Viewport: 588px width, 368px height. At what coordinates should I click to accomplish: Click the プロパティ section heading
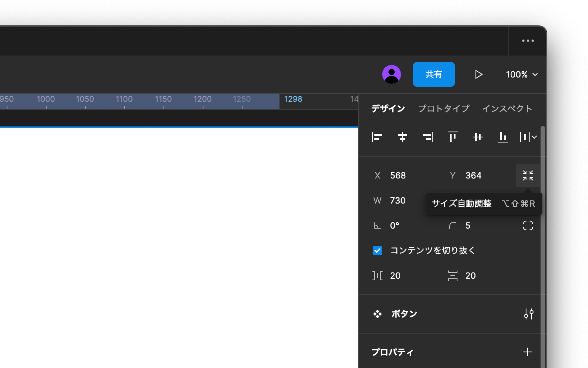pyautogui.click(x=392, y=352)
